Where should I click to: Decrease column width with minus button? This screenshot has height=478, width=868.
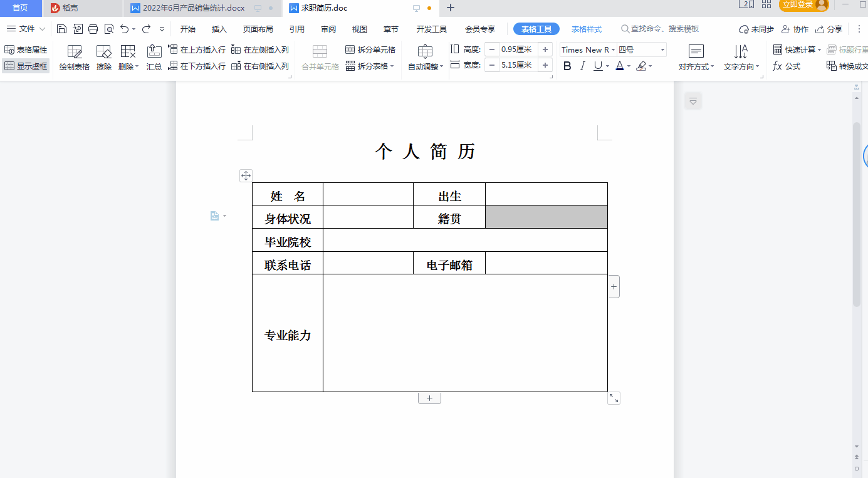coord(492,65)
